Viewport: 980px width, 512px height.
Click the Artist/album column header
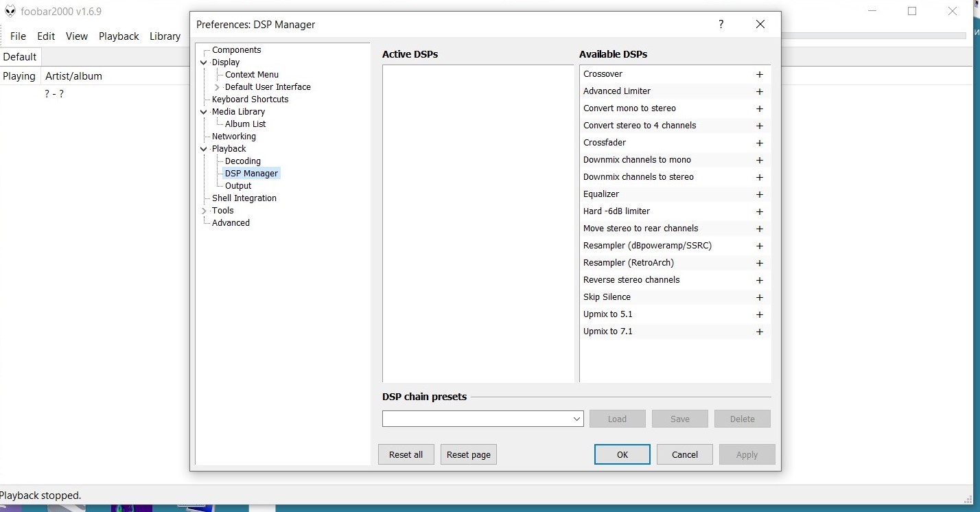(x=73, y=76)
